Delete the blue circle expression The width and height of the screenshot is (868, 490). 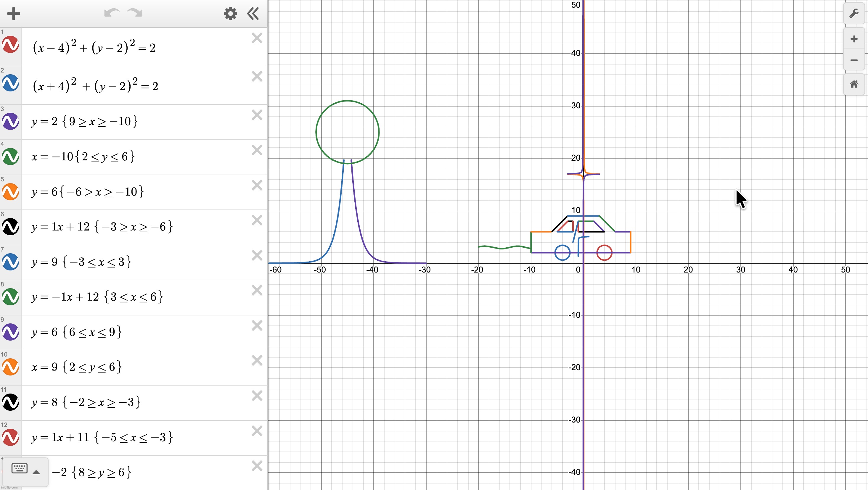tap(257, 76)
